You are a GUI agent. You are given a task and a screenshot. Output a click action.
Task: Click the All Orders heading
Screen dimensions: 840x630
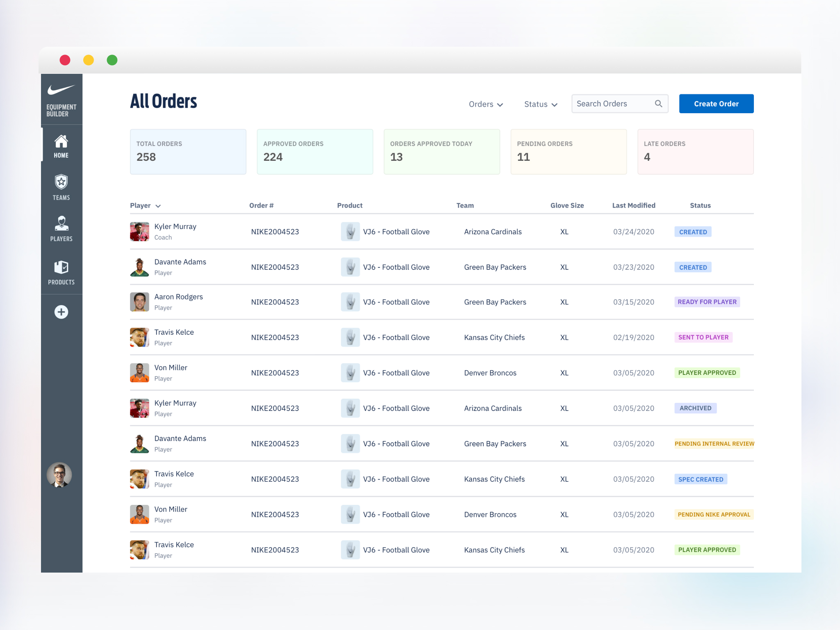click(x=163, y=101)
